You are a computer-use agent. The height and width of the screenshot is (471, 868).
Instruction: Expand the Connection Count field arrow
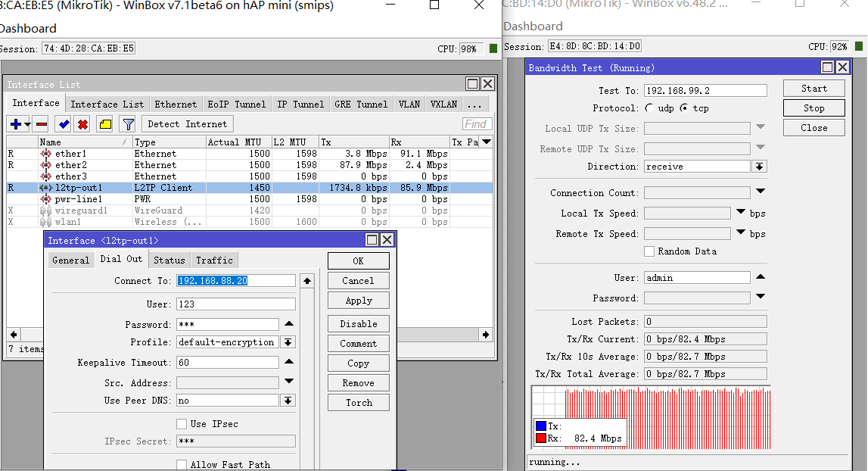[761, 192]
